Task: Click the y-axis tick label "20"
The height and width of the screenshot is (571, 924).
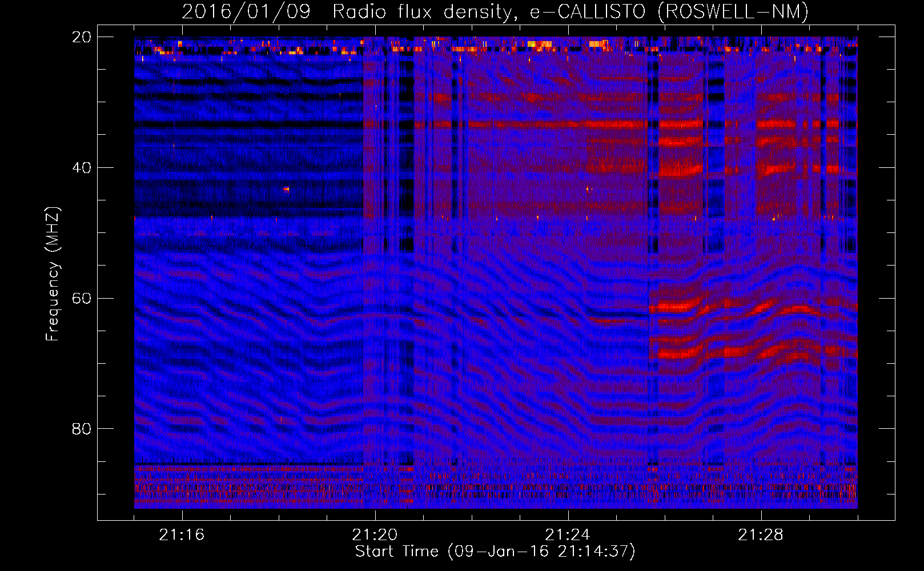Action: pos(81,37)
